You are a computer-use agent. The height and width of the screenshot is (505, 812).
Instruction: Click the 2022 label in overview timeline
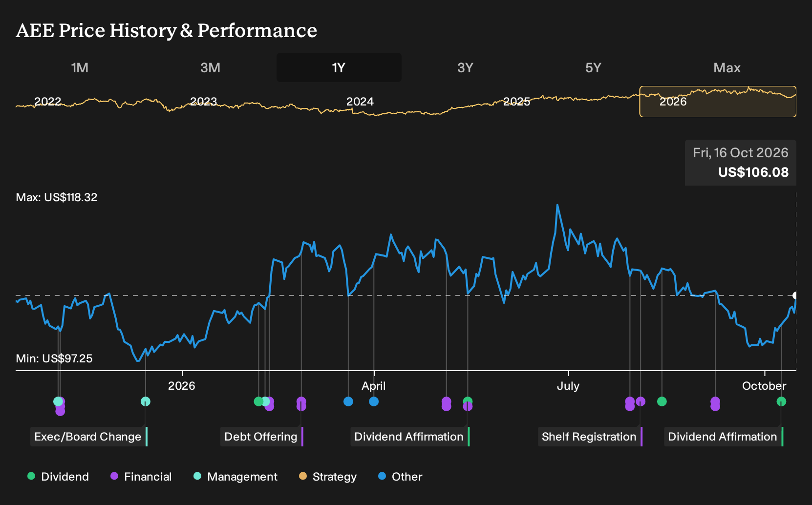click(48, 102)
